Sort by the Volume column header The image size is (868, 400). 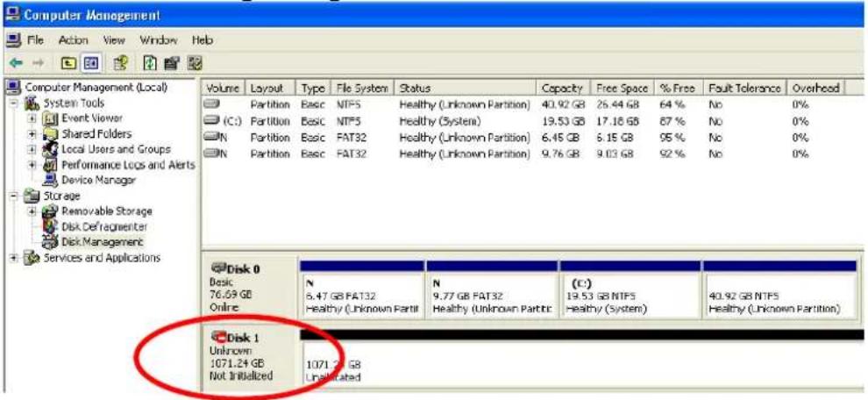[223, 88]
